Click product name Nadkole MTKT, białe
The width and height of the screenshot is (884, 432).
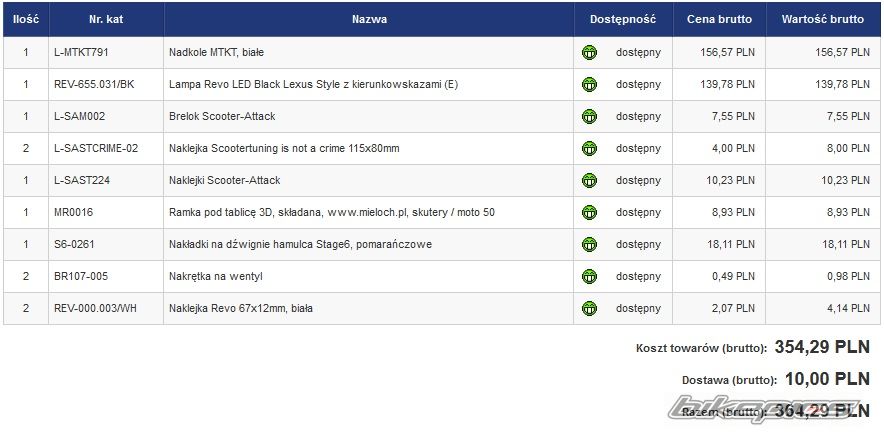(216, 52)
